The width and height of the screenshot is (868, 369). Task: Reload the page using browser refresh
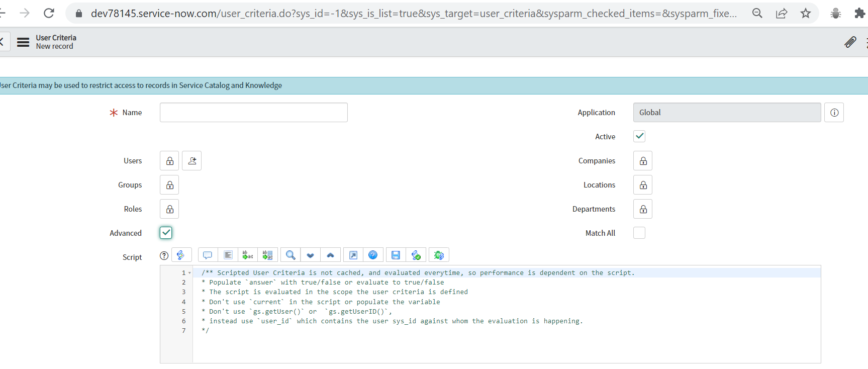click(x=49, y=13)
